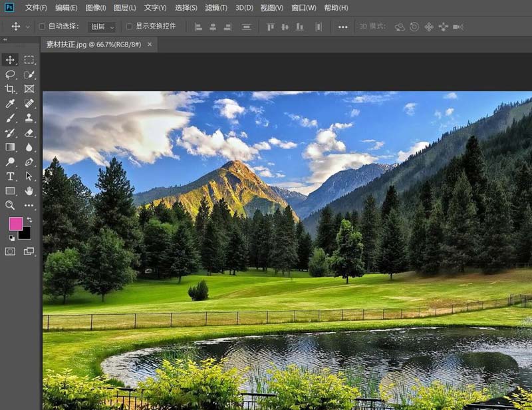Select the Move tool in toolbox
The image size is (532, 410).
10,60
